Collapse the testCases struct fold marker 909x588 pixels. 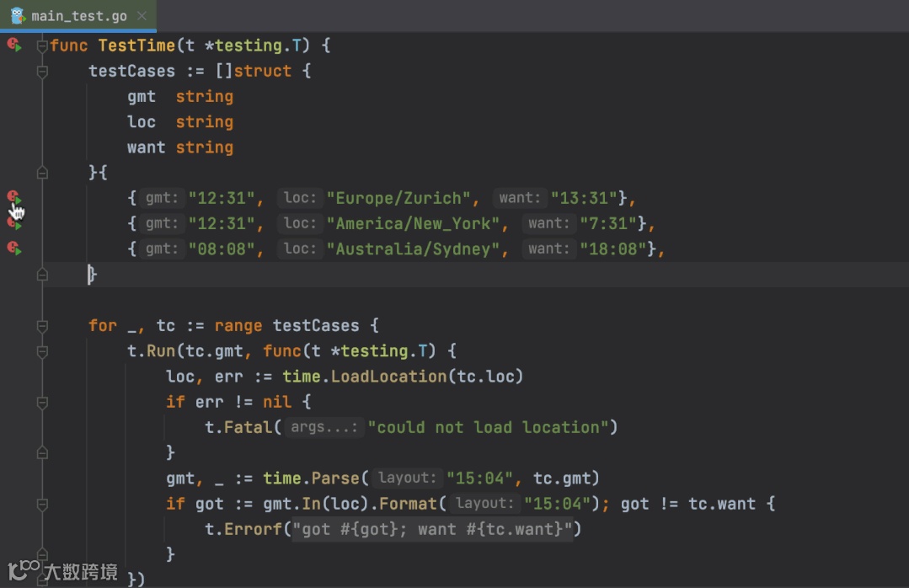click(x=42, y=72)
